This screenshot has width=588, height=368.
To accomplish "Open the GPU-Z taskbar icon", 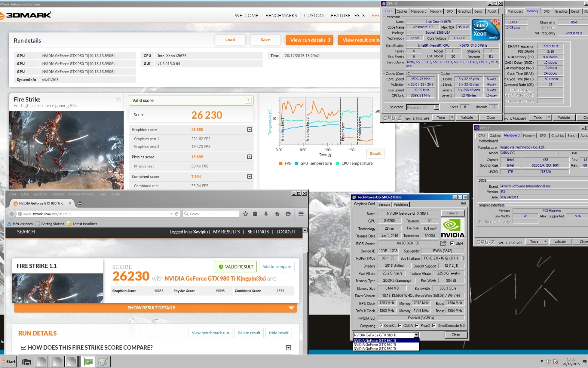I will 88,362.
